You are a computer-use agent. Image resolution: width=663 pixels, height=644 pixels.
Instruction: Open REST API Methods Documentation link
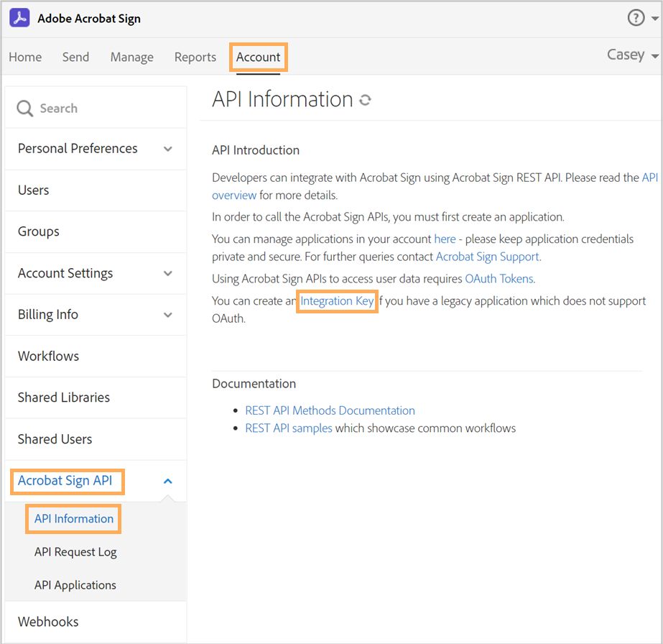pos(330,410)
